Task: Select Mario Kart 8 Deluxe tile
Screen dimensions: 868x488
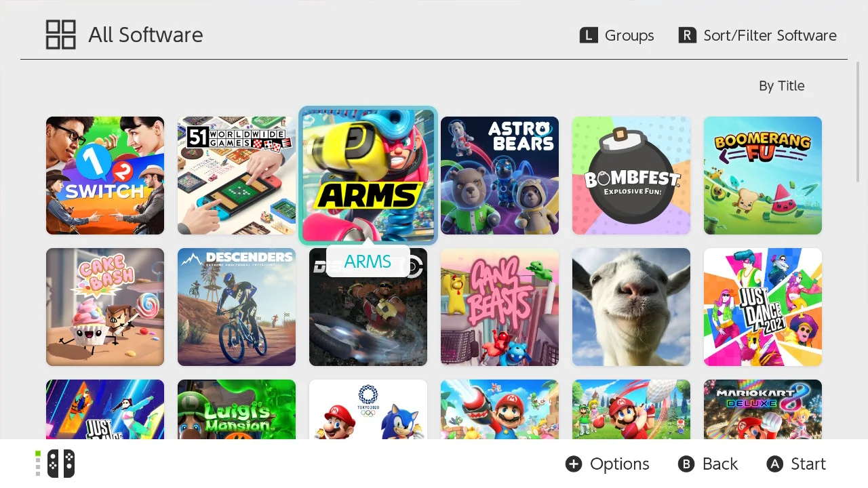Action: (763, 409)
